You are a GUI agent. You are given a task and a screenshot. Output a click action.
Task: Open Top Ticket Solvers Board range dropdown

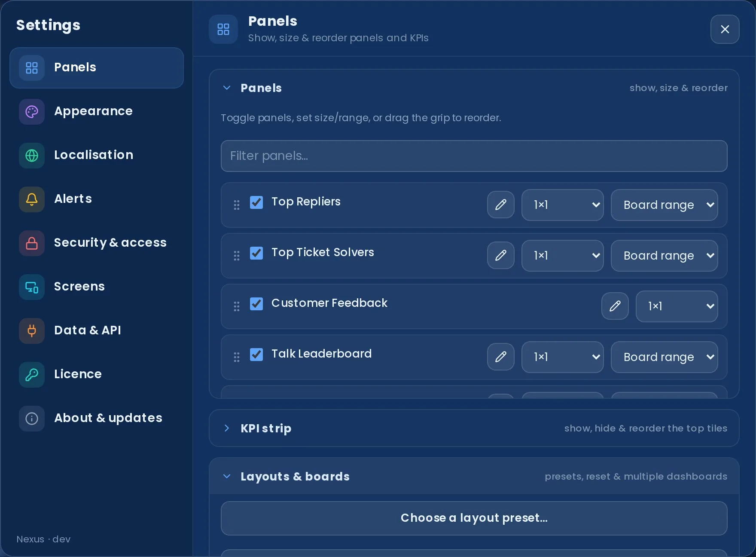click(665, 256)
